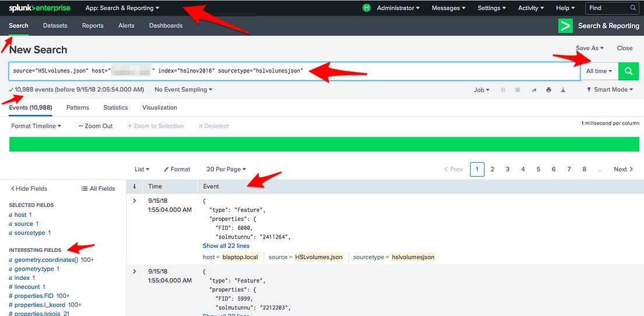
Task: Click the blaptop.local host value
Action: coord(240,257)
